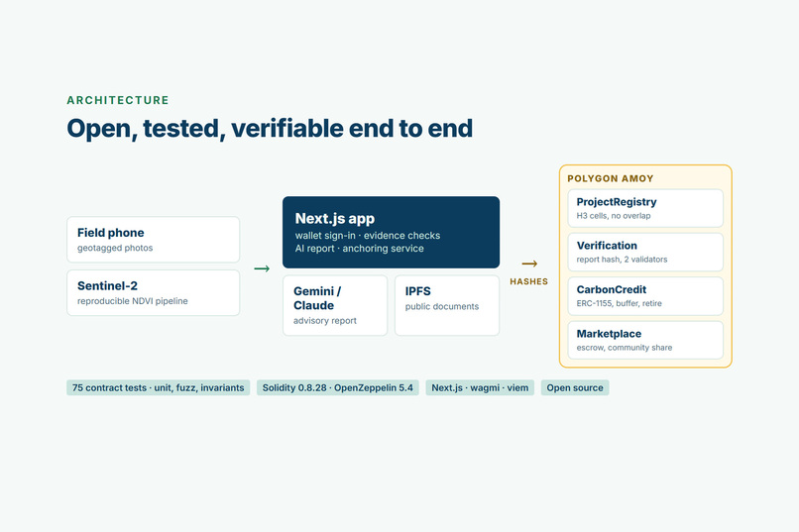Click the '75 contract tests' tag

coord(158,387)
